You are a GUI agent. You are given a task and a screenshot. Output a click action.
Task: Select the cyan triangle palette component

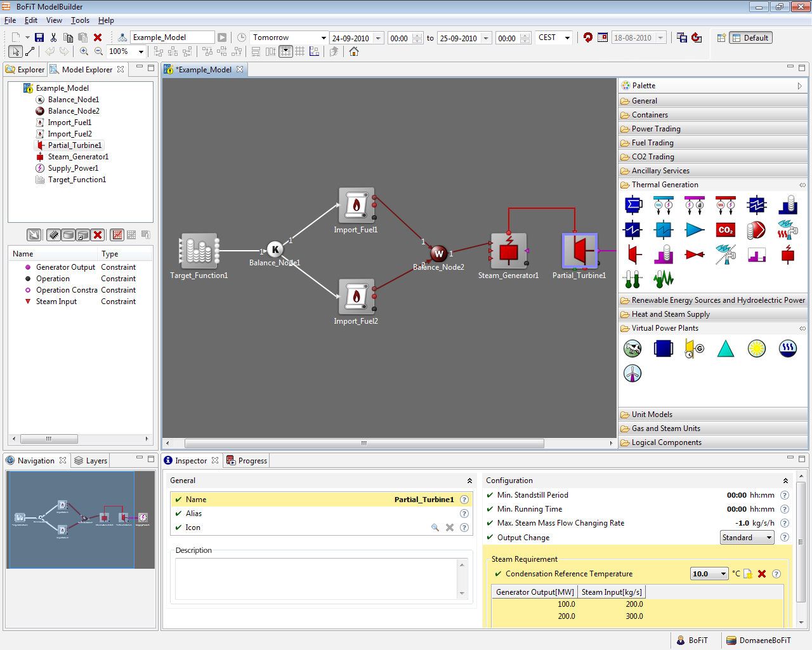pyautogui.click(x=726, y=348)
